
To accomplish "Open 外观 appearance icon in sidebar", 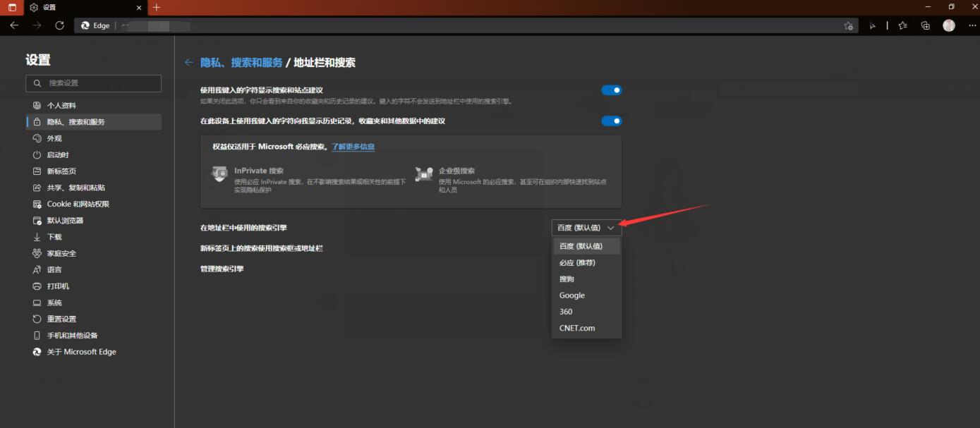I will (37, 138).
